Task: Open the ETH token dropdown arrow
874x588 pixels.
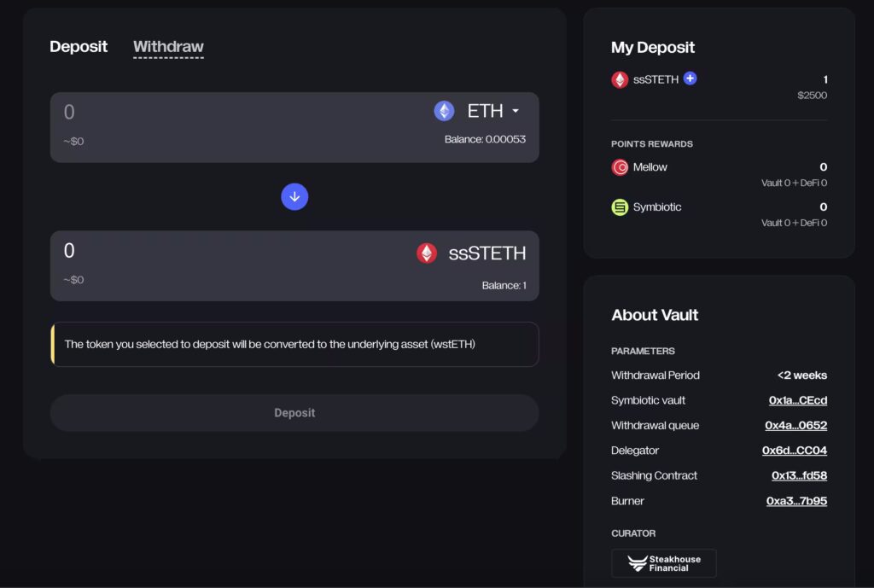Action: pos(516,111)
